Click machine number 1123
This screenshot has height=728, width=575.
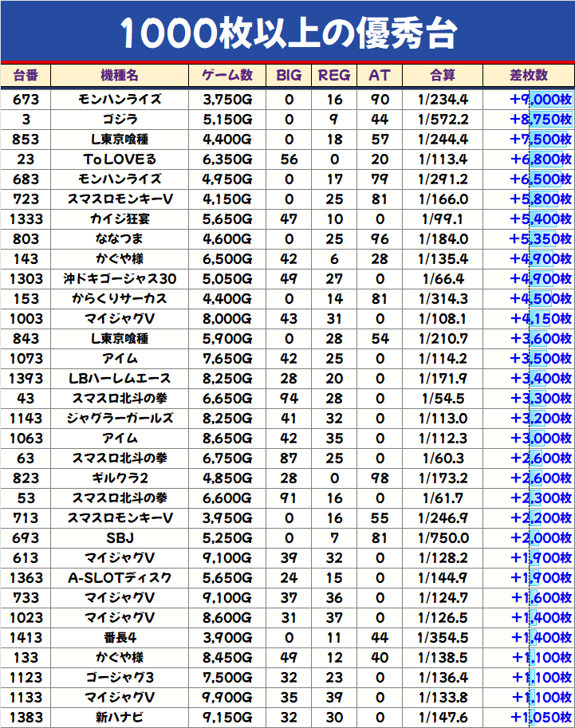click(26, 679)
